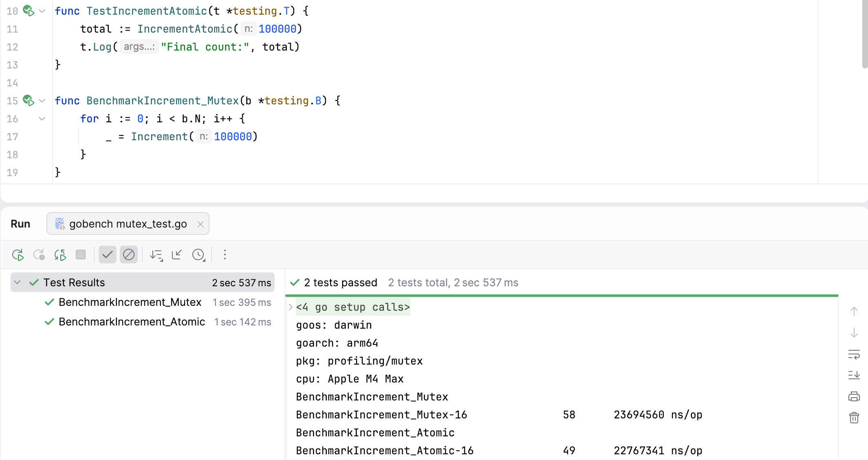868x460 pixels.
Task: Rerun the gobench mutex_test.go tests
Action: click(18, 254)
